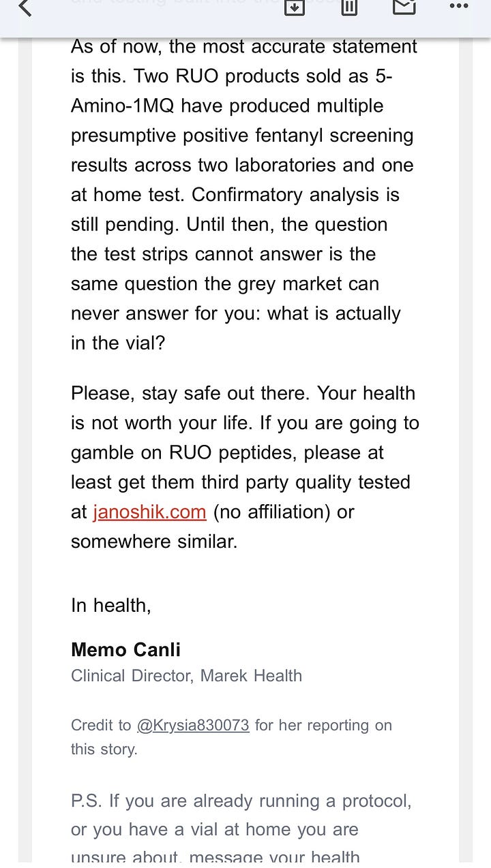Go back using the left arrow
The height and width of the screenshot is (868, 491).
[x=25, y=7]
